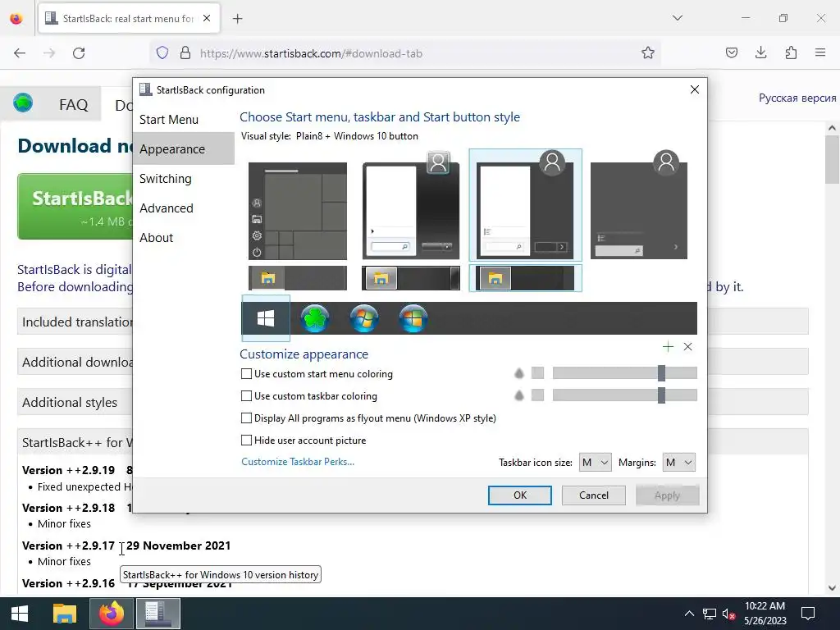The width and height of the screenshot is (840, 630).
Task: Click the Apply button
Action: pos(667,495)
